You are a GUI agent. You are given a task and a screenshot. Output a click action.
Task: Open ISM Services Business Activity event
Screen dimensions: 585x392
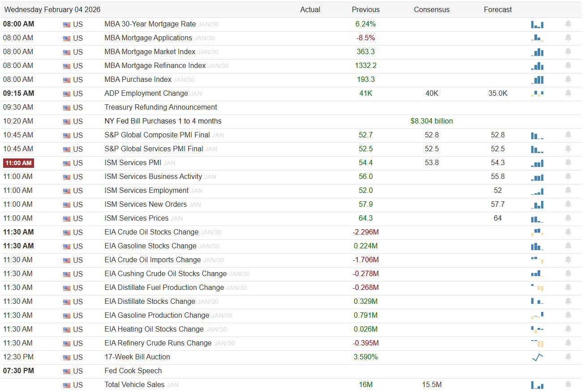click(x=153, y=176)
